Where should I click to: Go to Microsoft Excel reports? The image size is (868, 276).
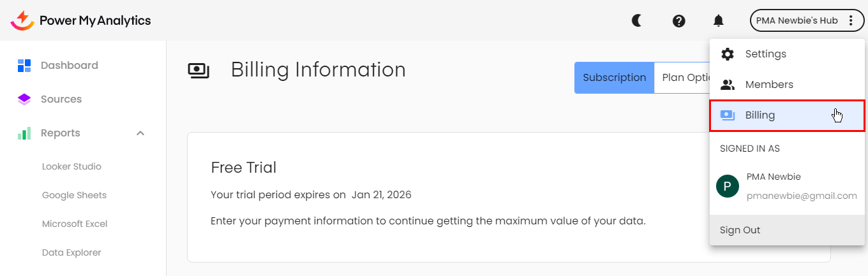click(x=75, y=224)
